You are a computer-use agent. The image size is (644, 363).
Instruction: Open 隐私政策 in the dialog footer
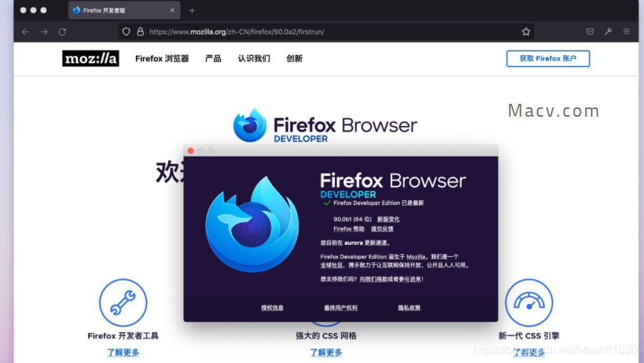tap(409, 307)
